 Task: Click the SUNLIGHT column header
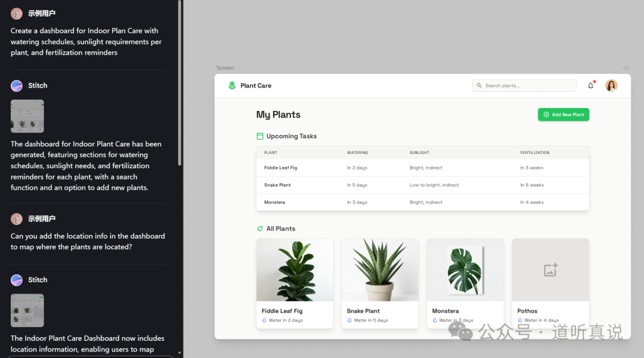419,153
